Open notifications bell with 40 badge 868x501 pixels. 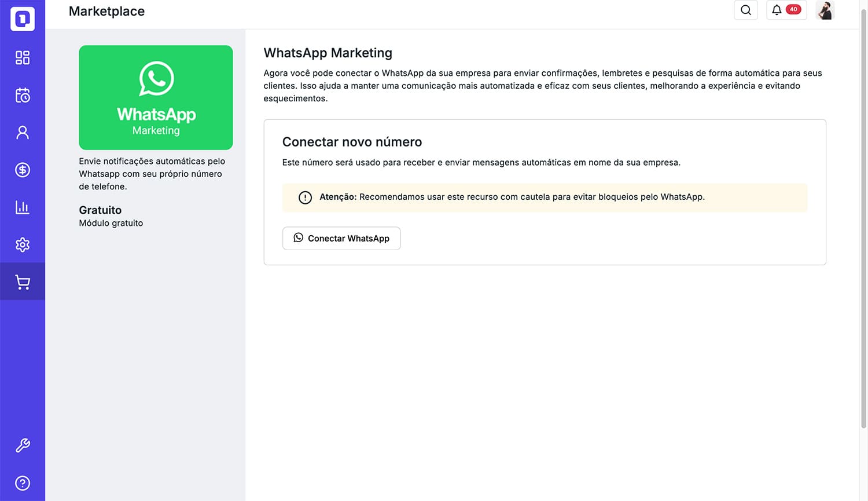786,10
